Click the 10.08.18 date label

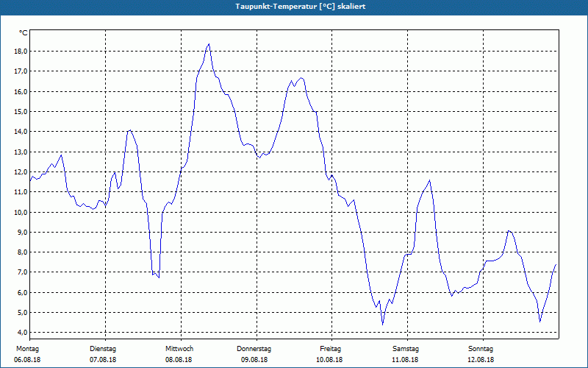pyautogui.click(x=329, y=360)
